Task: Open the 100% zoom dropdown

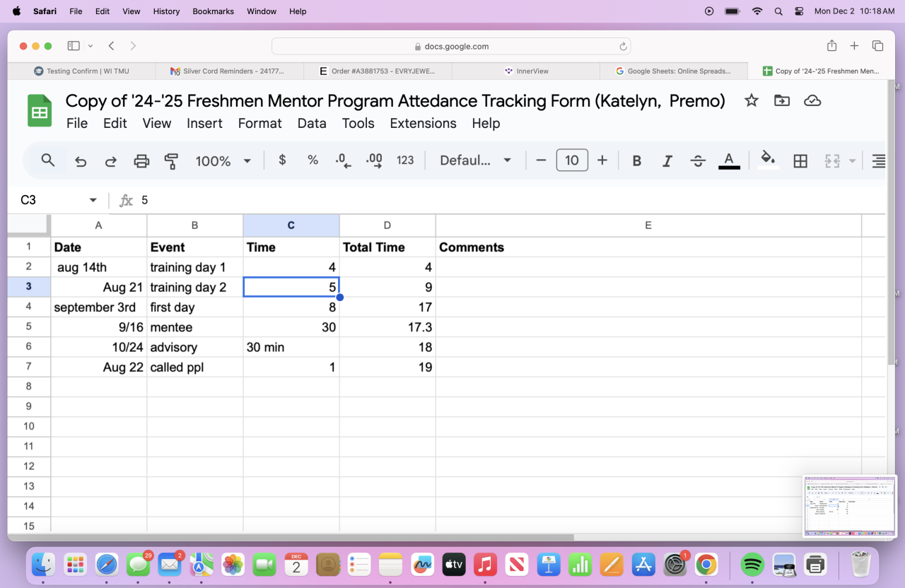Action: pos(223,161)
